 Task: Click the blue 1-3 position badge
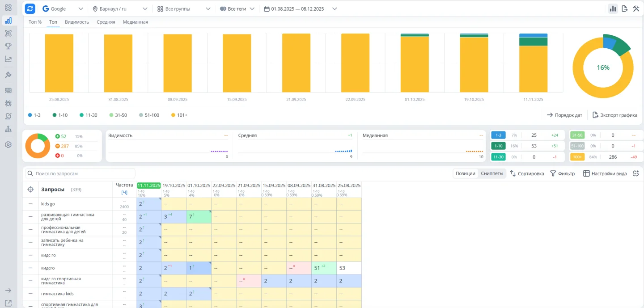point(498,135)
